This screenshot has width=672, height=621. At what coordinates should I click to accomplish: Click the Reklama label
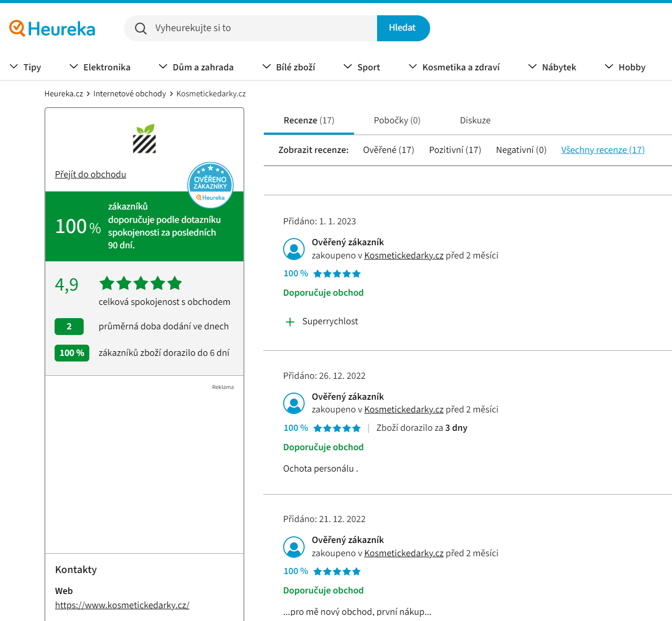[x=223, y=387]
